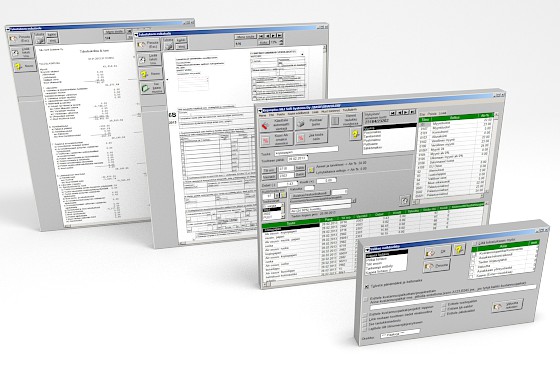Open the Lisää menu in bookkeeping window
Viewport: 560px width, 373px height.
pos(315,112)
